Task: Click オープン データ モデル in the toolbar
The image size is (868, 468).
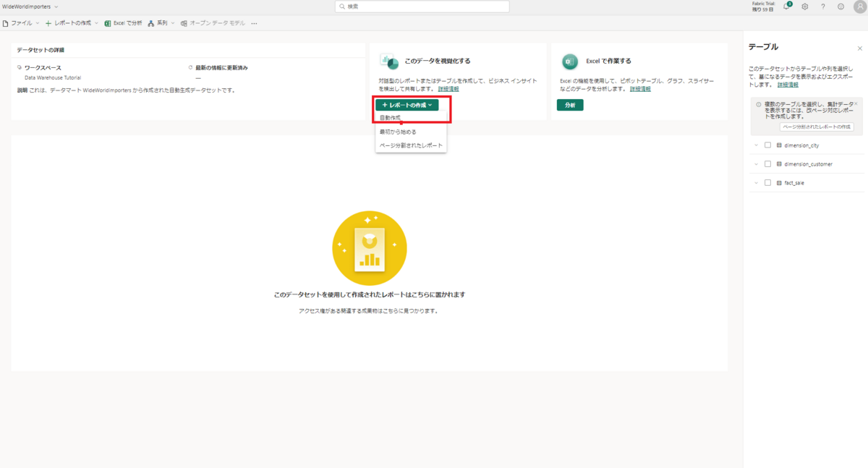Action: point(213,23)
